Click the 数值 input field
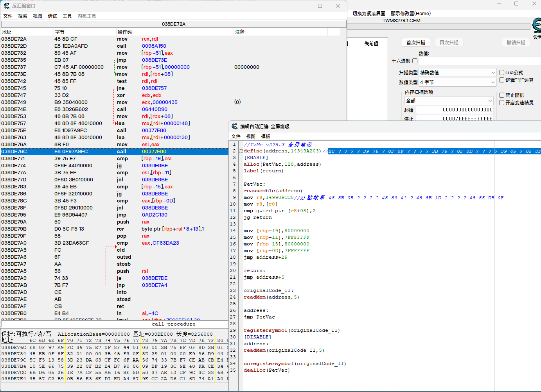Viewport: 541px width, 392px height. (480, 61)
